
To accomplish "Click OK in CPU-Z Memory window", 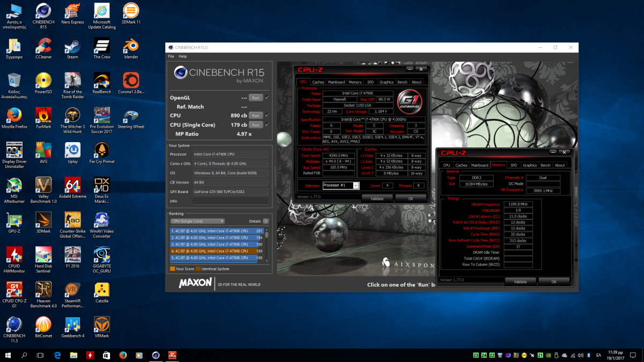I will coord(554,282).
